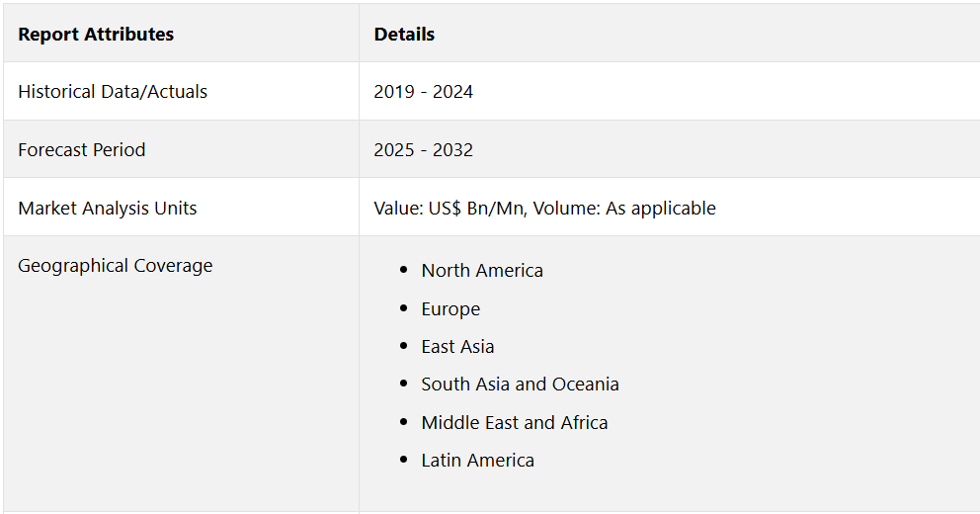The height and width of the screenshot is (514, 980).
Task: Click the 2019 - 2024 value cell
Action: click(x=423, y=91)
